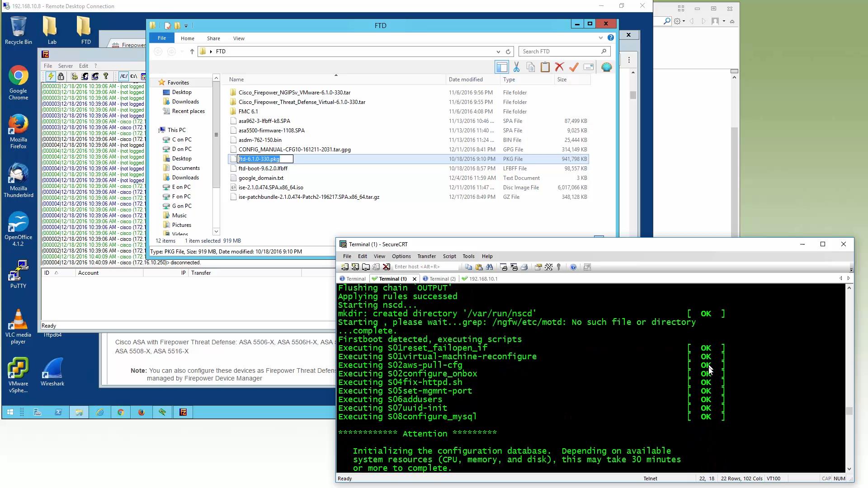Expand the Explorer ribbon with the chevron
Image resolution: width=868 pixels, height=488 pixels.
(600, 38)
